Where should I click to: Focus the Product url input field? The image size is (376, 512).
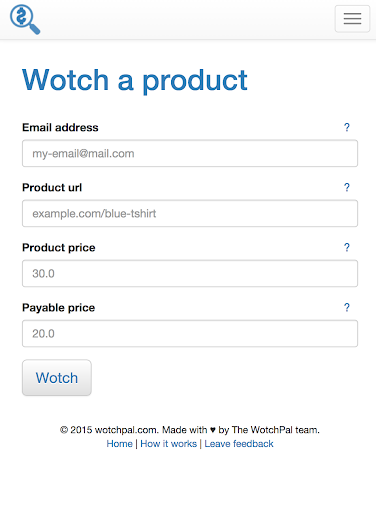tap(190, 213)
